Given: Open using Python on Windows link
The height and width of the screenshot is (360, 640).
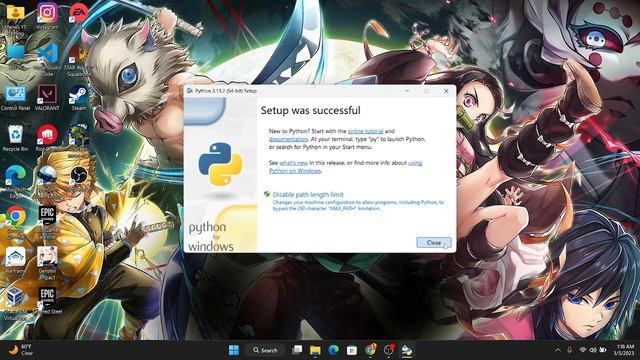Looking at the screenshot, I should click(x=345, y=167).
